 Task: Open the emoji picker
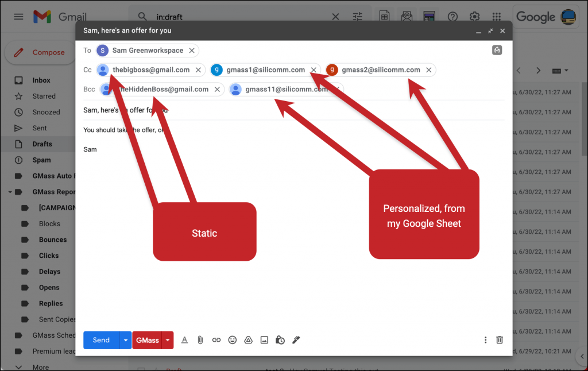pos(233,339)
